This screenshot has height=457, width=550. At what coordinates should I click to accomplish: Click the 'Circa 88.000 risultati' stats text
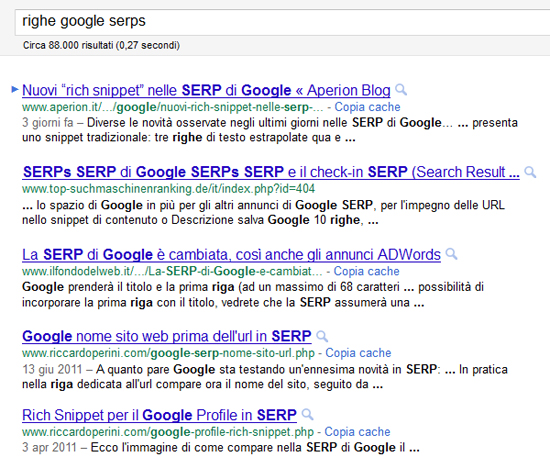pyautogui.click(x=101, y=45)
